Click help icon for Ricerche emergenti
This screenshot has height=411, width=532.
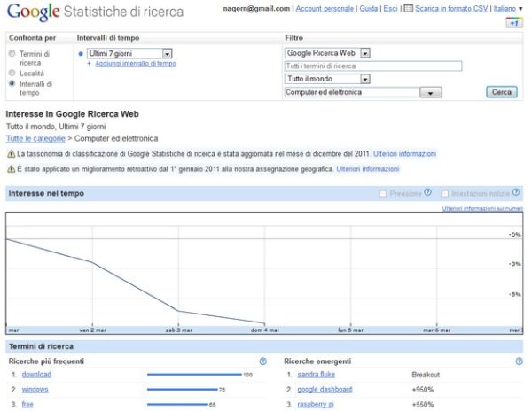pyautogui.click(x=519, y=361)
